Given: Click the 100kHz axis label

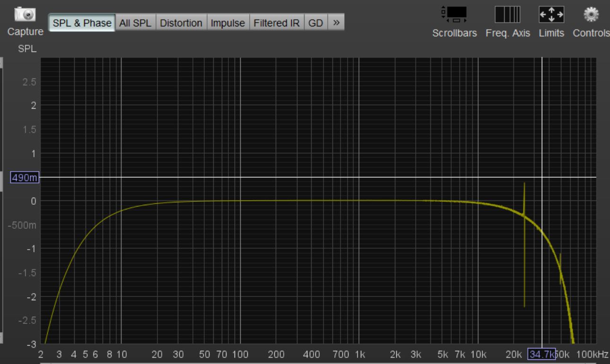Looking at the screenshot, I should click(592, 354).
